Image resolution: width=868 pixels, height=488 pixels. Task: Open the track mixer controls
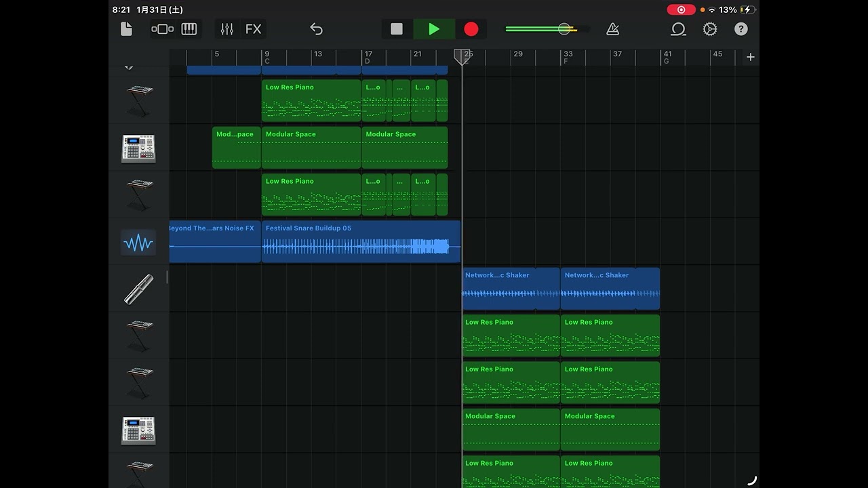[226, 29]
